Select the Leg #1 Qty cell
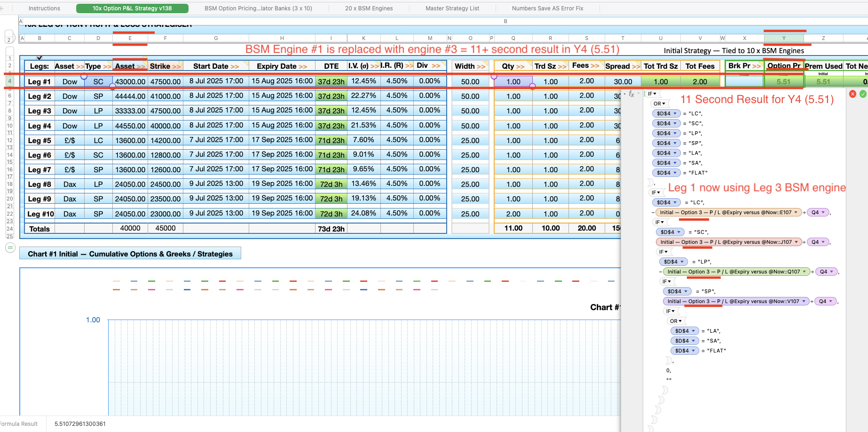The width and height of the screenshot is (868, 432). (513, 81)
